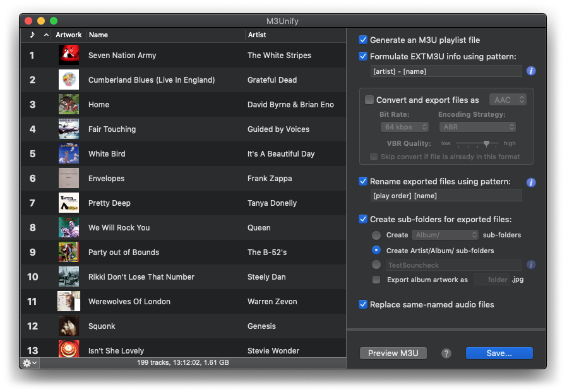Click the TestSouncheck folder name field
The height and width of the screenshot is (392, 567).
pos(454,265)
